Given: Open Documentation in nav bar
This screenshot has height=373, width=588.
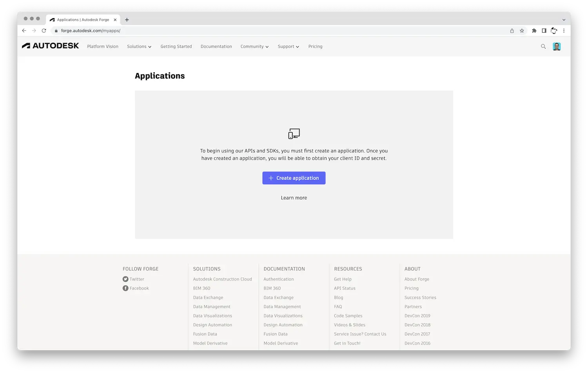Looking at the screenshot, I should [216, 46].
